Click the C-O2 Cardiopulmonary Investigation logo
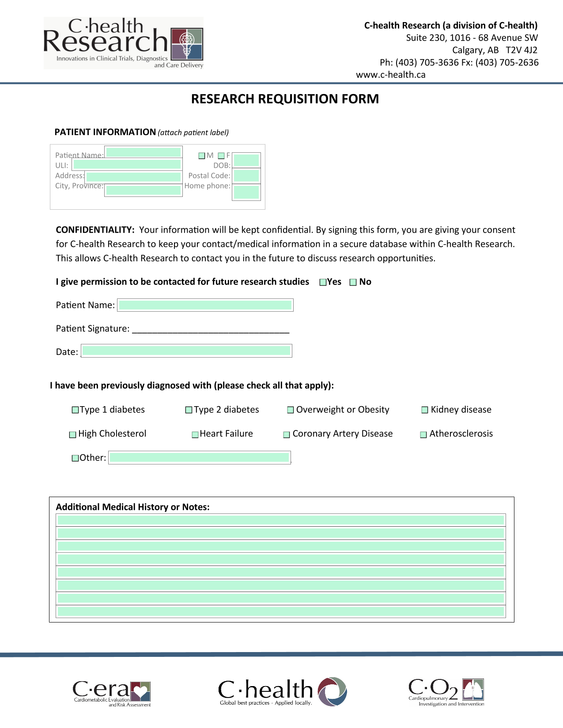The height and width of the screenshot is (728, 563). coord(446,692)
